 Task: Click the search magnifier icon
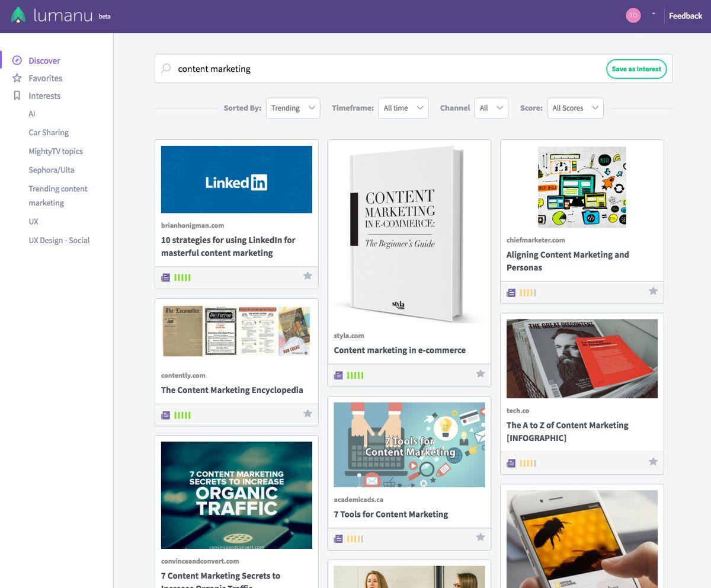click(x=166, y=69)
